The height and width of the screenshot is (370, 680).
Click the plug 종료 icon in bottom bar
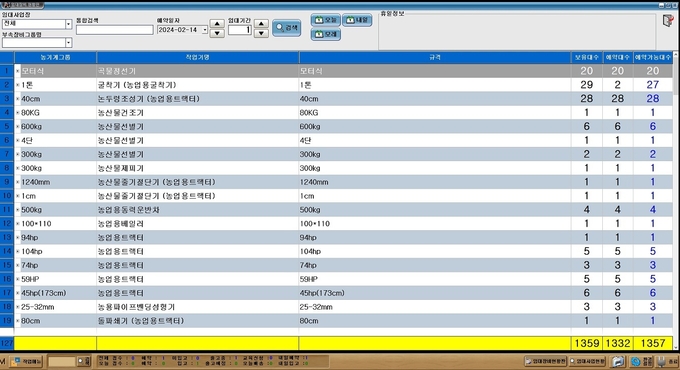point(667,361)
